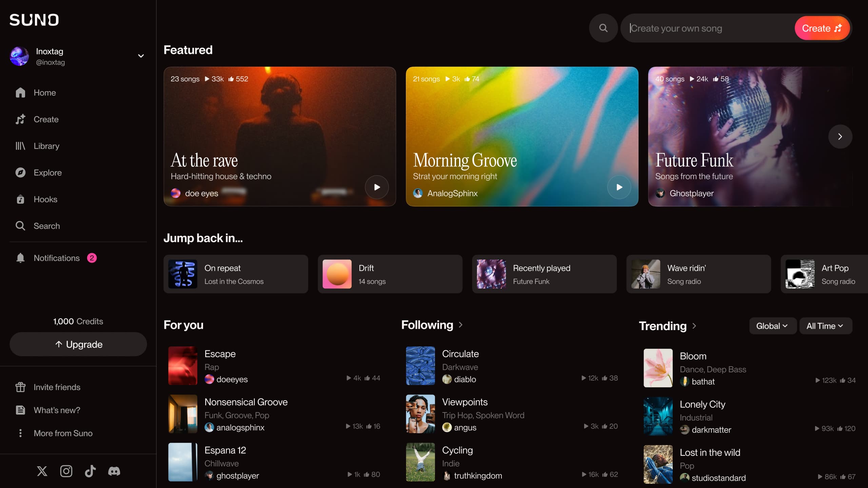The height and width of the screenshot is (488, 868).
Task: Play the Morning Groove playlist
Action: point(619,187)
